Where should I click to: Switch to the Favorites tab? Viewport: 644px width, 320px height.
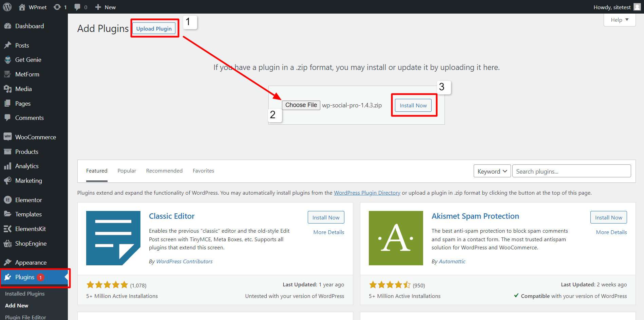click(x=204, y=171)
